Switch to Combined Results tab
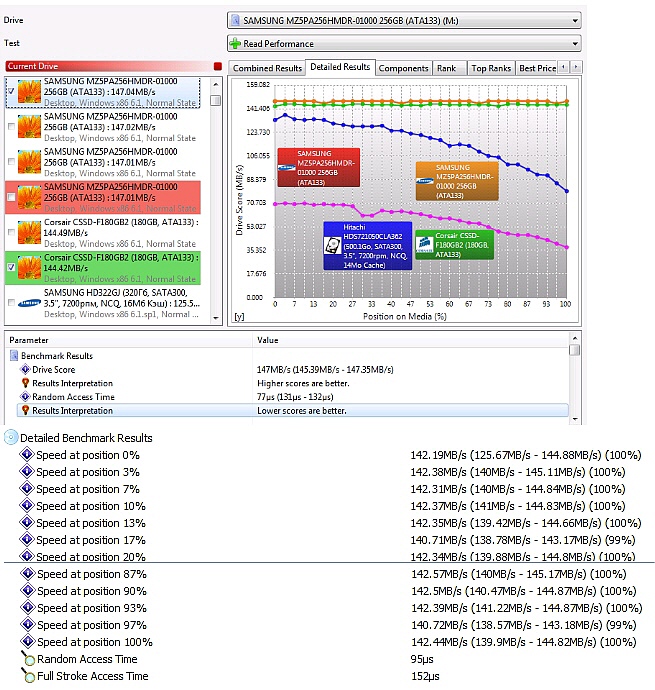The height and width of the screenshot is (690, 655). pos(267,68)
